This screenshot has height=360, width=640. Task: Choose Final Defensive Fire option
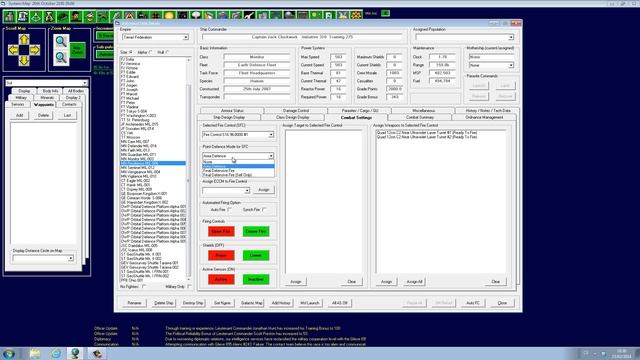click(238, 171)
